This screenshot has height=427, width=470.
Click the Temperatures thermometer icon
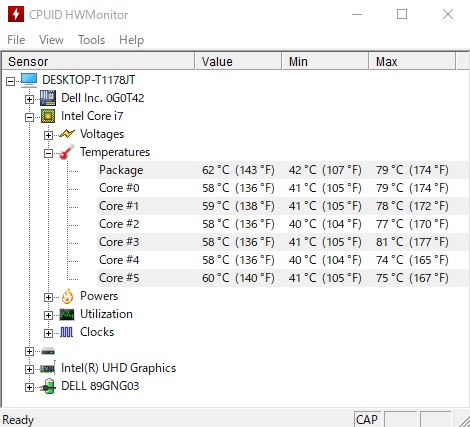click(x=67, y=152)
